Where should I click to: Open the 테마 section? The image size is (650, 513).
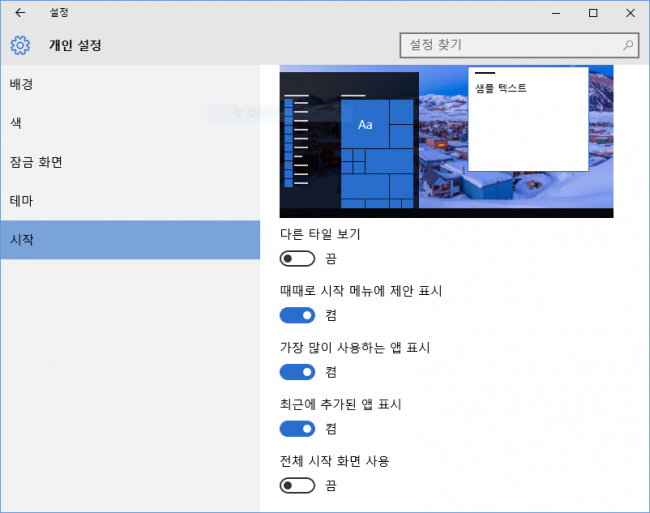coord(130,201)
